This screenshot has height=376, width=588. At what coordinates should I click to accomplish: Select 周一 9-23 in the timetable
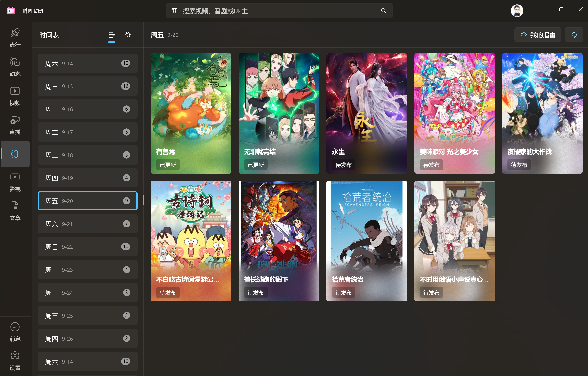pos(88,270)
